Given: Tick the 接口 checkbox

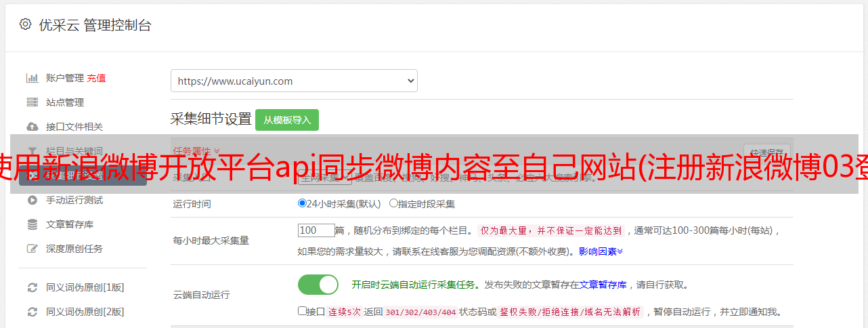Looking at the screenshot, I should point(302,311).
